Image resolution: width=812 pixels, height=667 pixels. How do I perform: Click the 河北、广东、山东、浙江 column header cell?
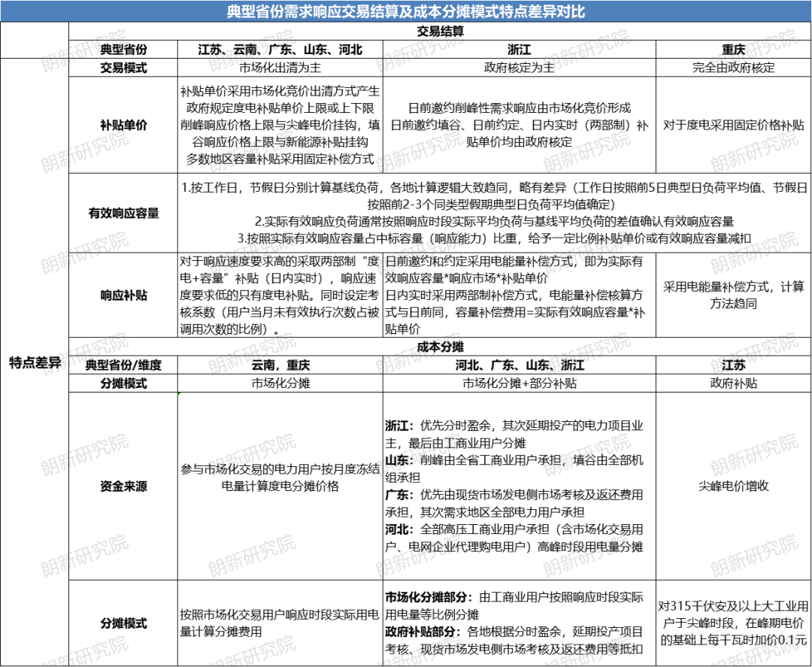coord(519,365)
